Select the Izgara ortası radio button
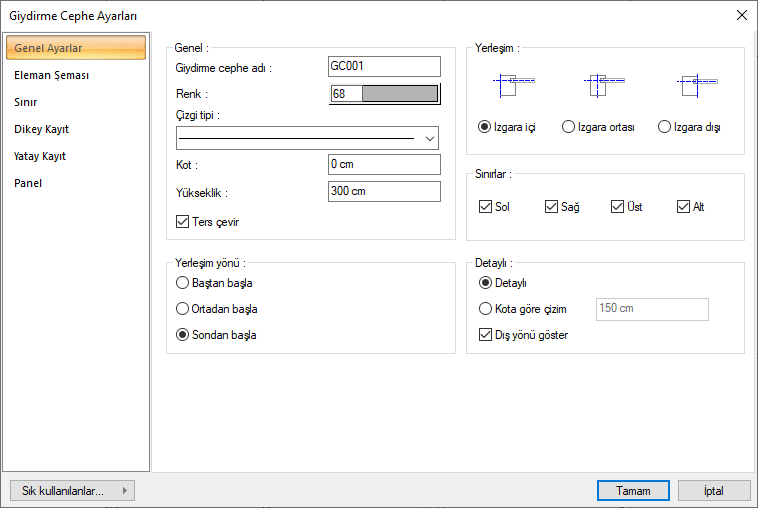 (x=569, y=127)
